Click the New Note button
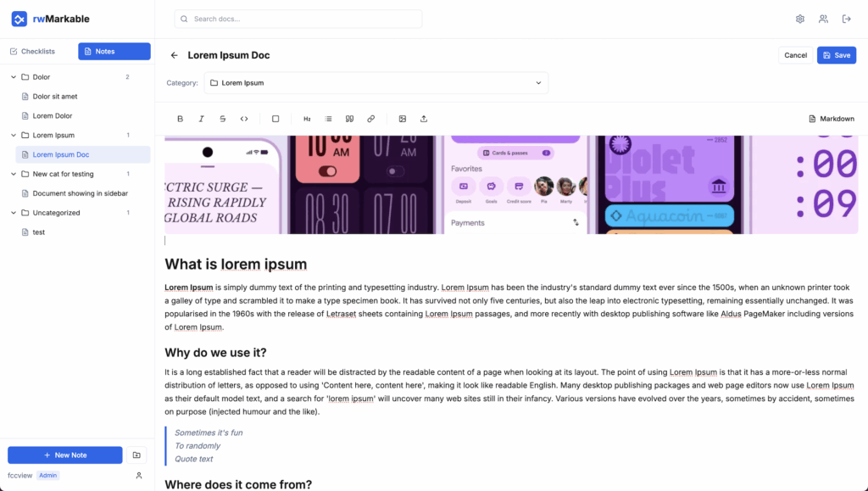The height and width of the screenshot is (491, 868). pyautogui.click(x=65, y=455)
